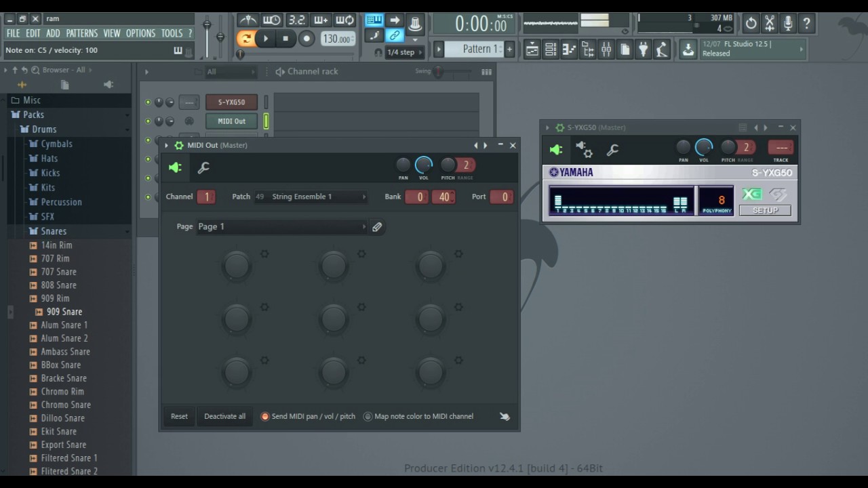Toggle song/pattern mode button
Image resolution: width=868 pixels, height=488 pixels.
tap(245, 39)
